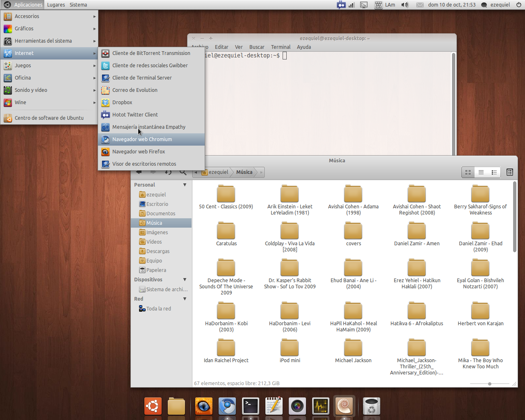Expand Herramientas del sistema submenu
525x420 pixels.
(50, 41)
